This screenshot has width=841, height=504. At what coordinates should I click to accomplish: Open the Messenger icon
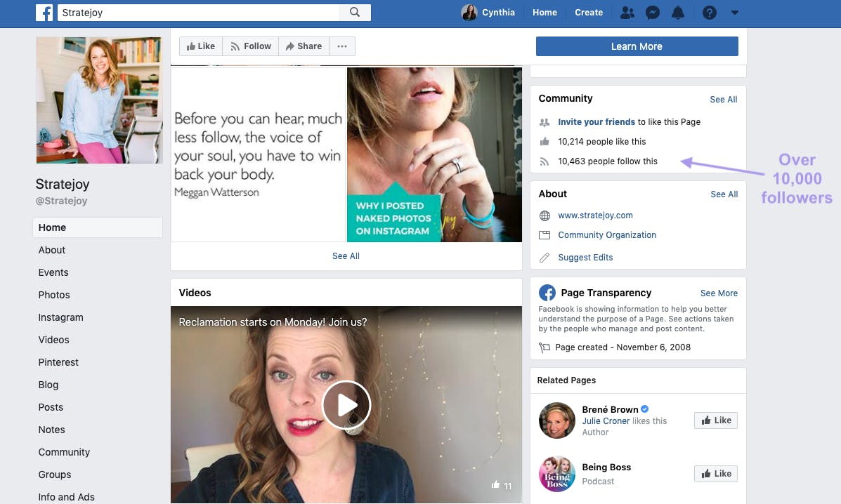pyautogui.click(x=652, y=13)
